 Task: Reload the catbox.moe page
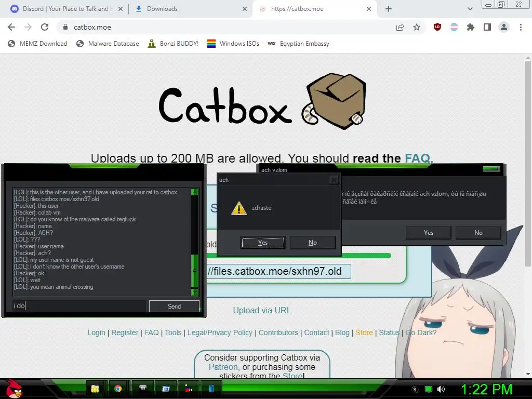pyautogui.click(x=45, y=27)
